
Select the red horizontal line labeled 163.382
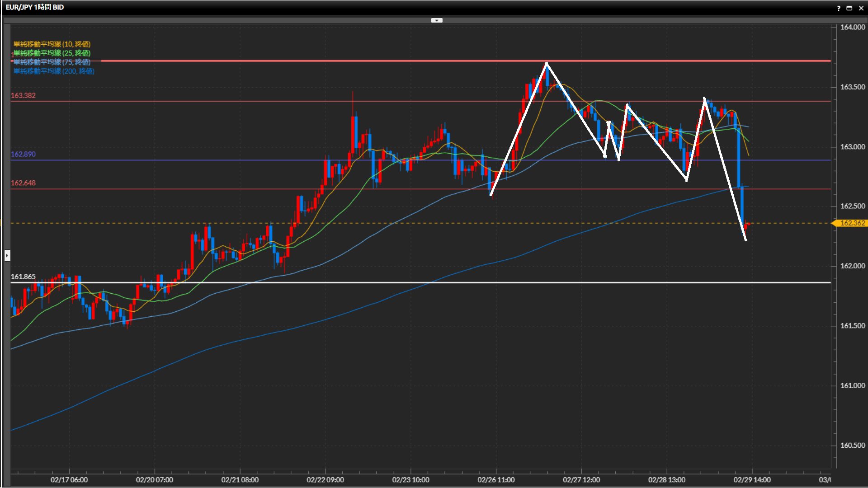(181, 101)
